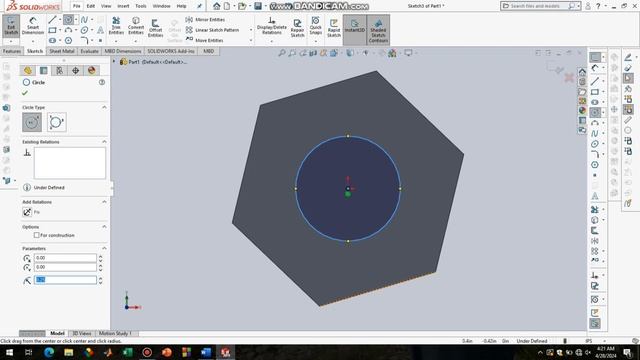640x360 pixels.
Task: Open the Linear Sketch Pattern dropdown arrow
Action: [251, 30]
